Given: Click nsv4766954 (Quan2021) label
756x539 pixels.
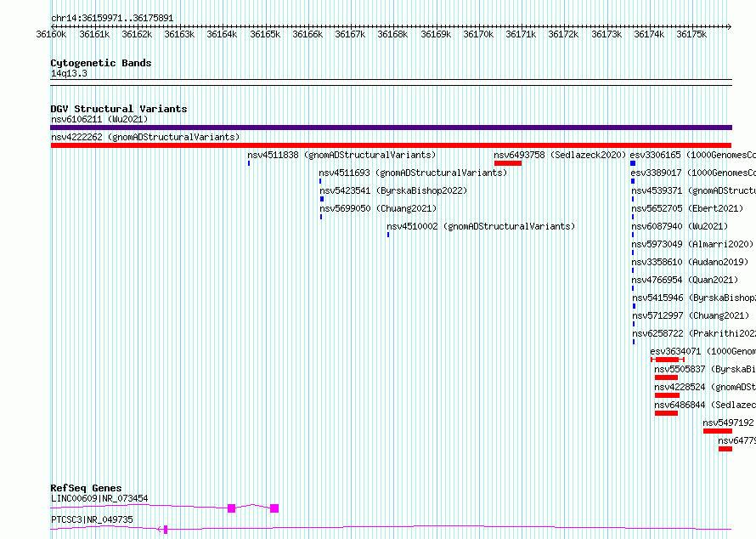Looking at the screenshot, I should [685, 280].
